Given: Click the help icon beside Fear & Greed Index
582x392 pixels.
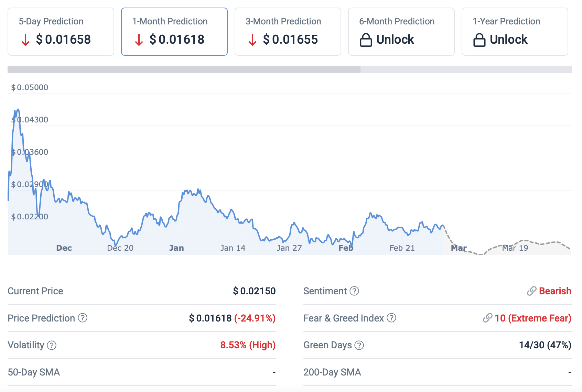Looking at the screenshot, I should (391, 318).
